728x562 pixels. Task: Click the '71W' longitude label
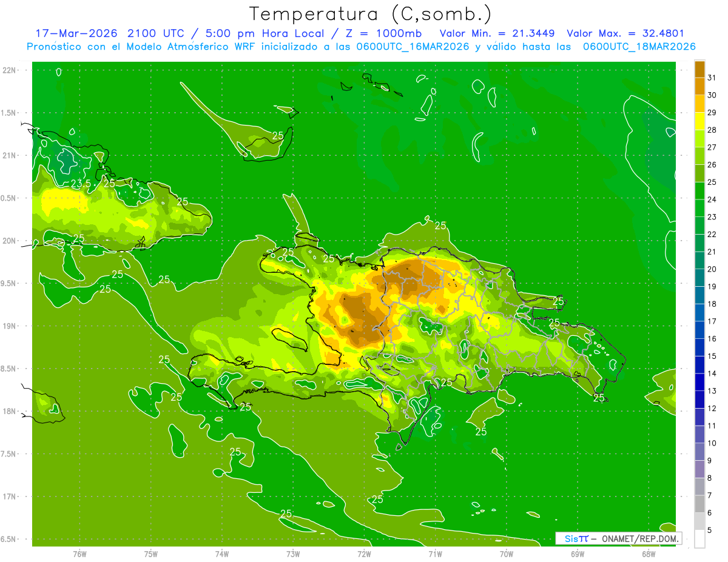click(x=435, y=554)
